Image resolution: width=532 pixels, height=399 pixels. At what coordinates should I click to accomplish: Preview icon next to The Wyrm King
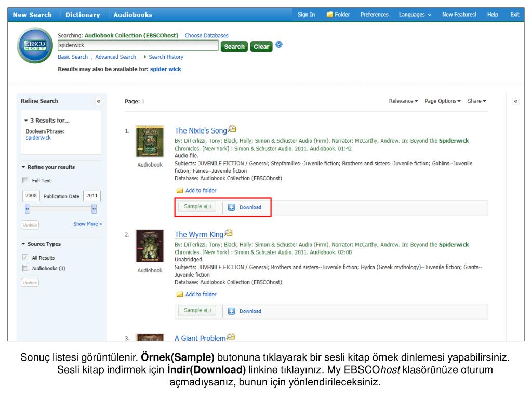click(x=229, y=233)
